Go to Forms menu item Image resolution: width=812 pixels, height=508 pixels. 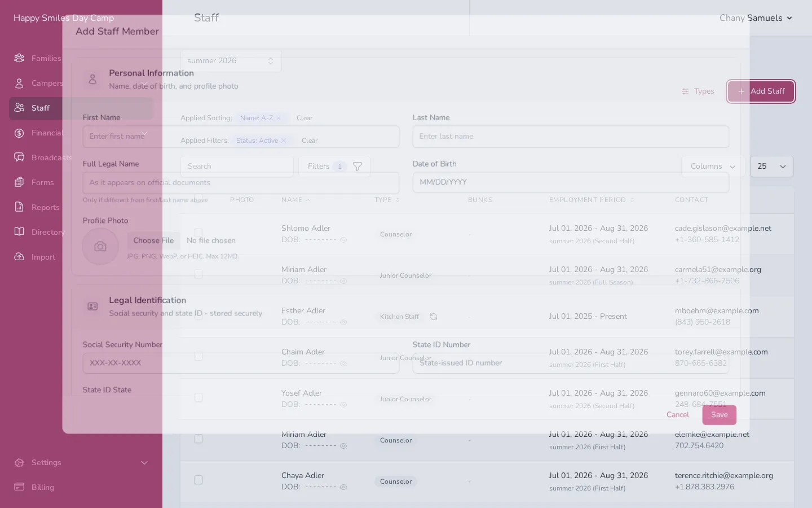click(43, 182)
